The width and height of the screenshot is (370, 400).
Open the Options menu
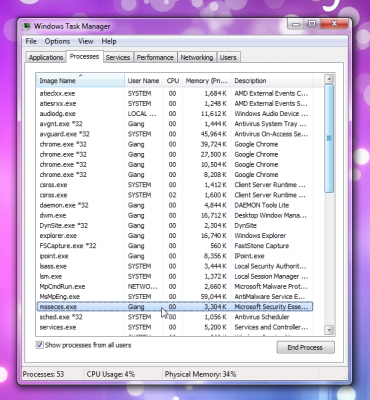(57, 41)
